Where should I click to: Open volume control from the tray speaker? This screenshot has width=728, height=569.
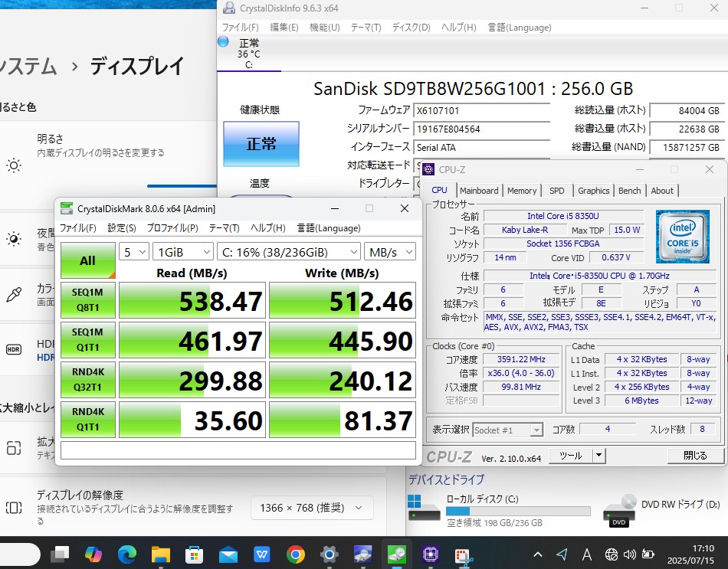click(x=630, y=554)
